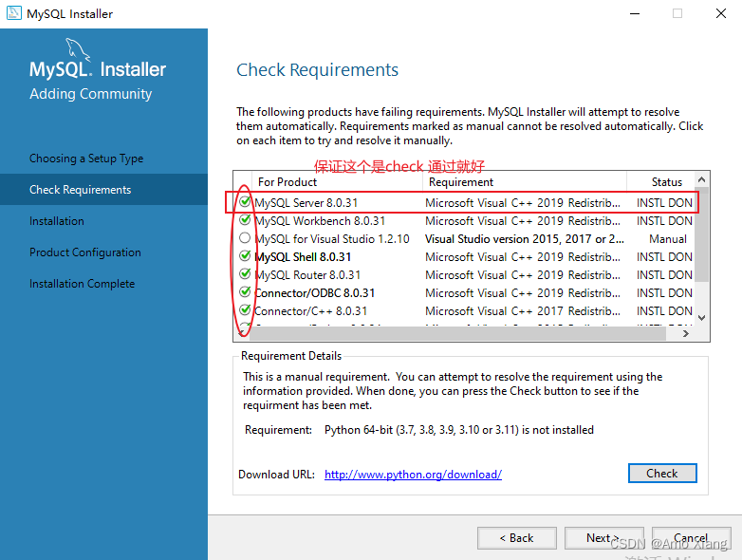Click green check icon for MySQL Workbench 8.0.31
Viewport: 742px width, 560px height.
tap(245, 219)
